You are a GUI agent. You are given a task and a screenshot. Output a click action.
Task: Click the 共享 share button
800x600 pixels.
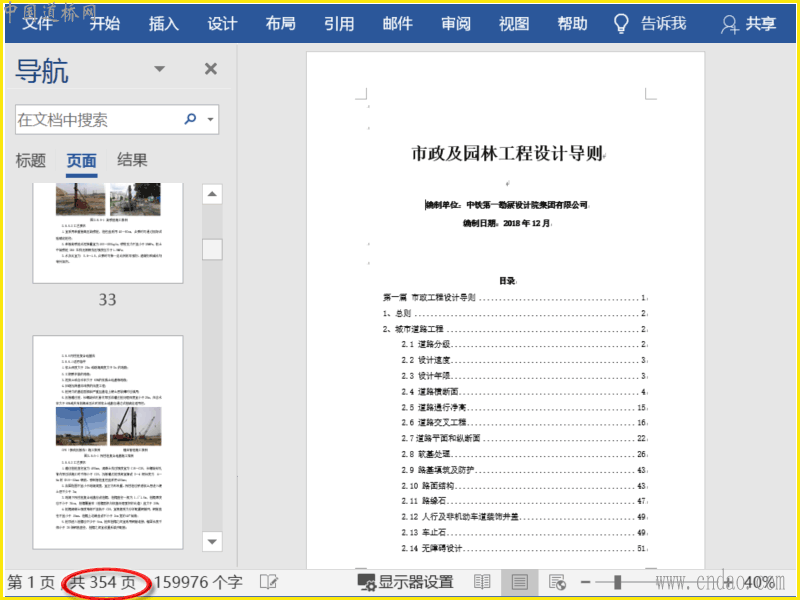click(748, 23)
